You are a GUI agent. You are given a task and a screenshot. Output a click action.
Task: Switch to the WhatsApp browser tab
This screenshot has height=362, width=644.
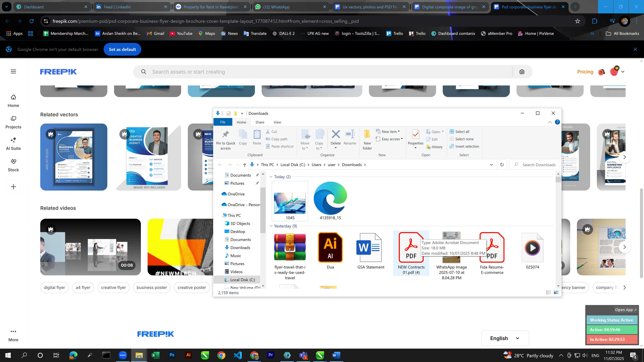coord(291,7)
